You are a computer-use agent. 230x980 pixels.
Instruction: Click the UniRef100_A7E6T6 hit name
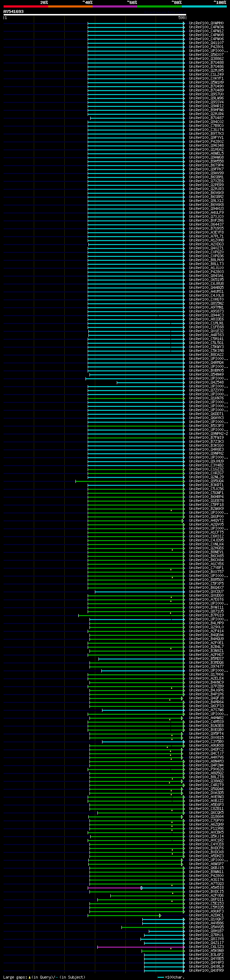click(206, 600)
